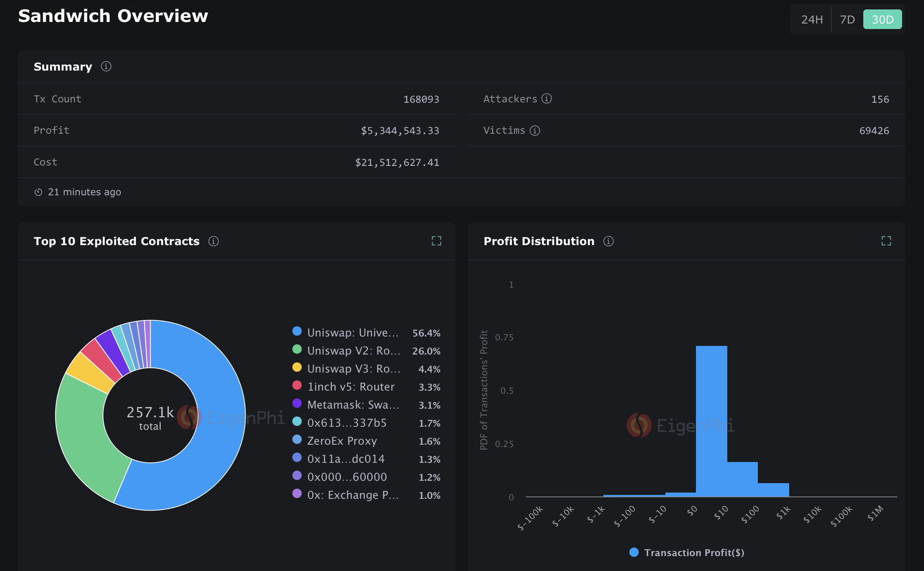The height and width of the screenshot is (571, 924).
Task: Select the 30D time range tab
Action: [x=882, y=19]
